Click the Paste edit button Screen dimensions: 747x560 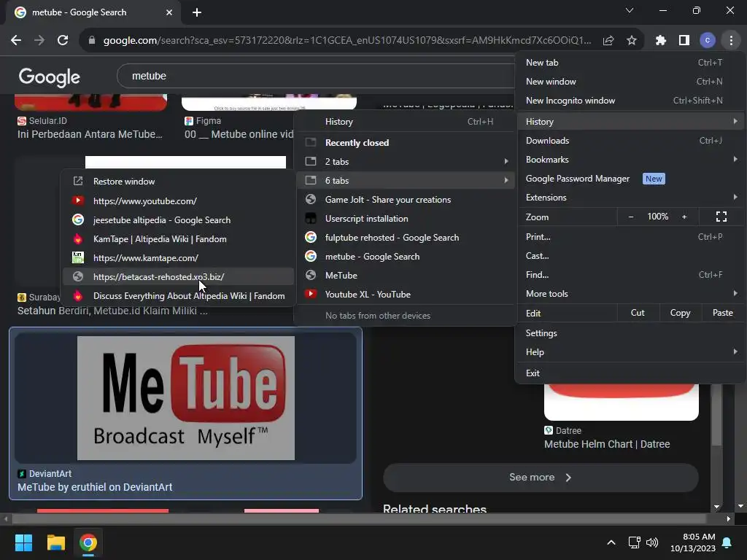[723, 313]
